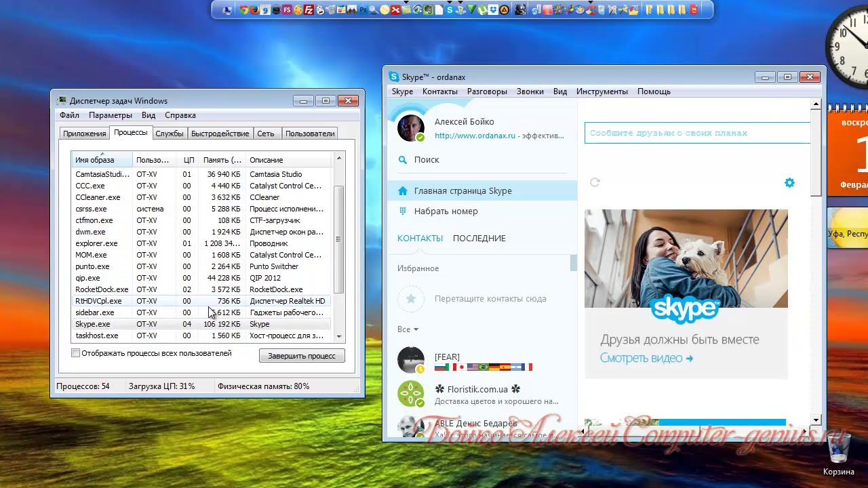The image size is (868, 488).
Task: Enable Отображать процессы всех пользователей checkbox
Action: [76, 353]
